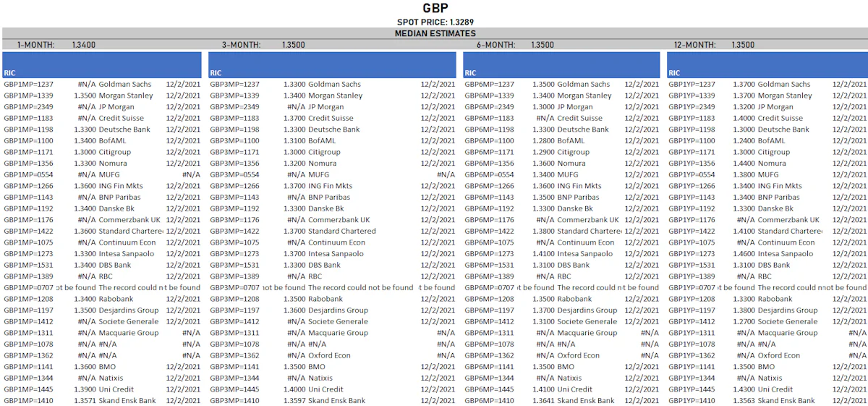
Task: Select the 1.3400 median beside 1-MONTH
Action: (84, 45)
